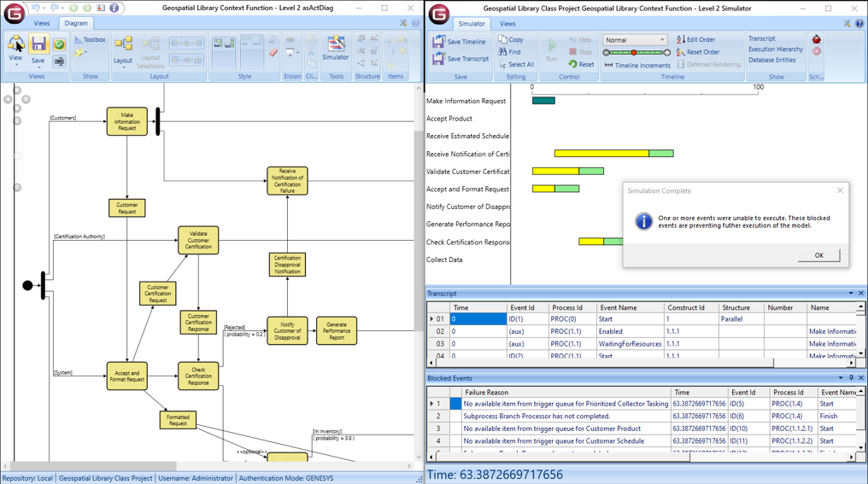Select the Views tab in diagram window

click(41, 24)
